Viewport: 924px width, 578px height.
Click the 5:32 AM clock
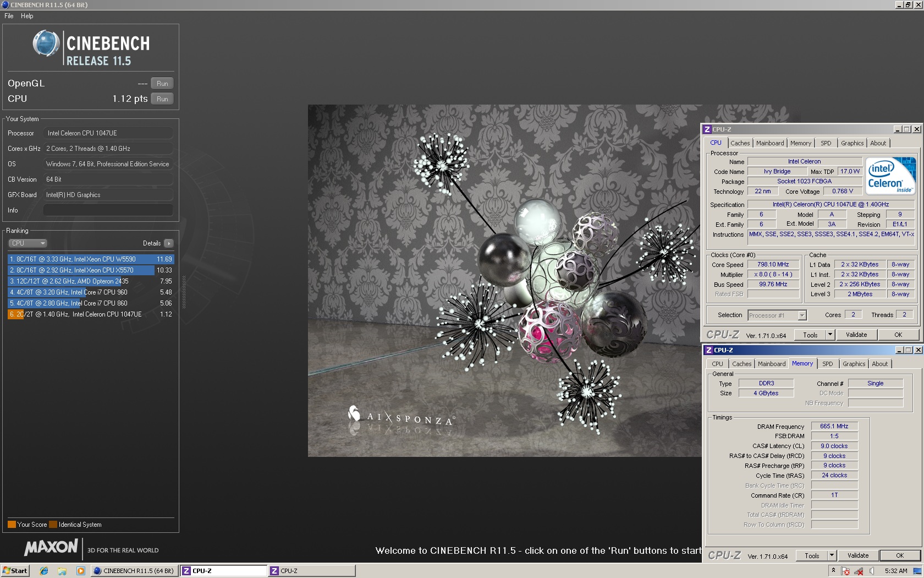(x=896, y=571)
